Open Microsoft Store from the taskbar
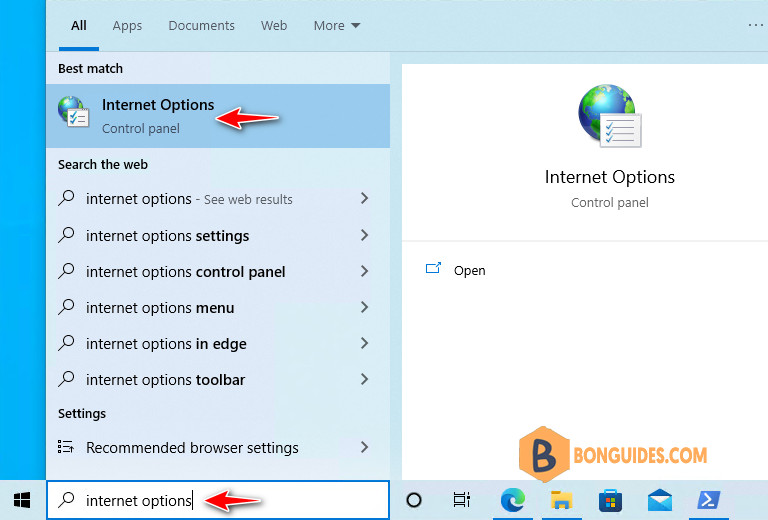The width and height of the screenshot is (768, 520). pyautogui.click(x=610, y=500)
